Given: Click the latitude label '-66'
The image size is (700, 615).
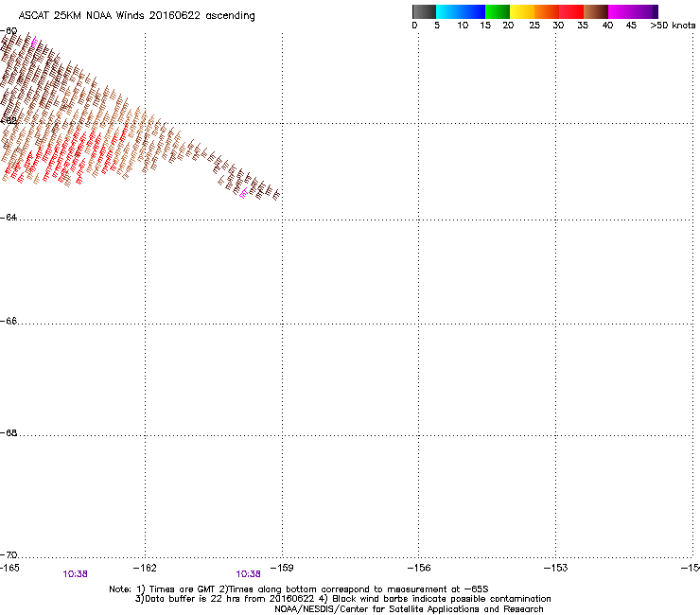Looking at the screenshot, I should [x=9, y=321].
